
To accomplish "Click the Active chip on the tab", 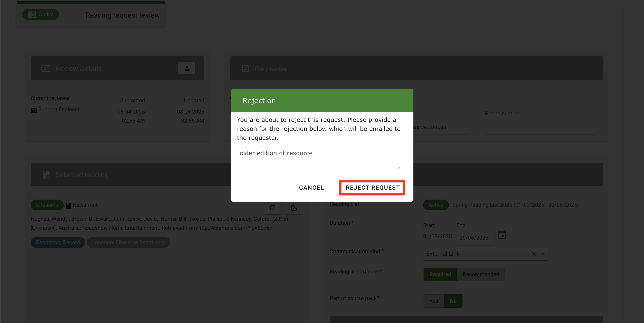I will pos(41,14).
